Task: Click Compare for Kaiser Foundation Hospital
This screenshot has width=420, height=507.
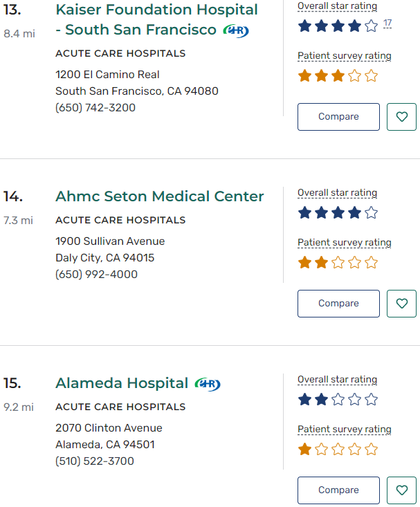Action: [x=338, y=117]
